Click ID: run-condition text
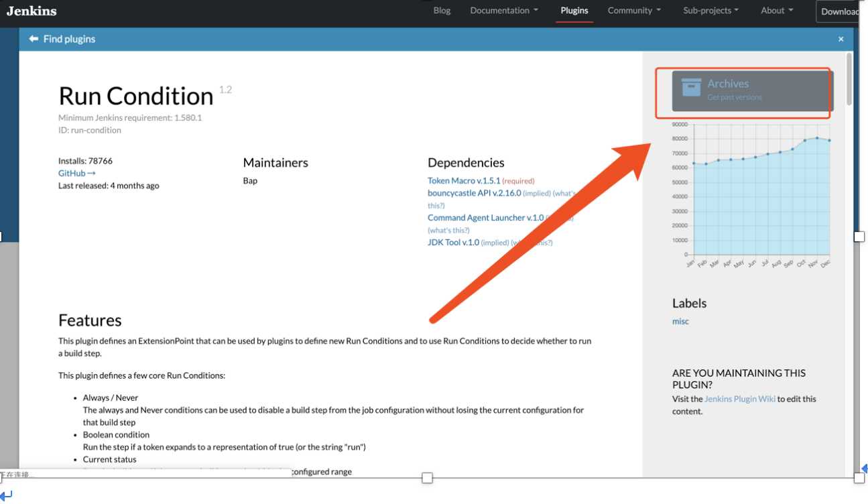This screenshot has width=868, height=504. [x=90, y=130]
